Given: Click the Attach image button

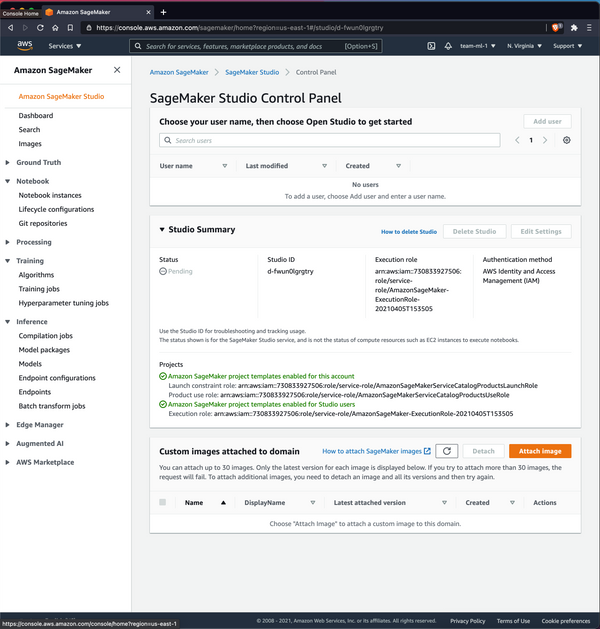Looking at the screenshot, I should 540,452.
